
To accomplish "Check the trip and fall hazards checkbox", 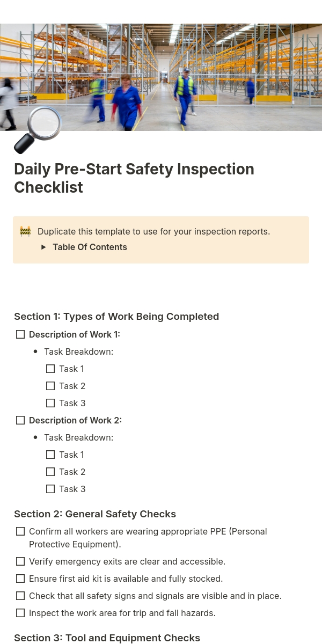I will 20,613.
